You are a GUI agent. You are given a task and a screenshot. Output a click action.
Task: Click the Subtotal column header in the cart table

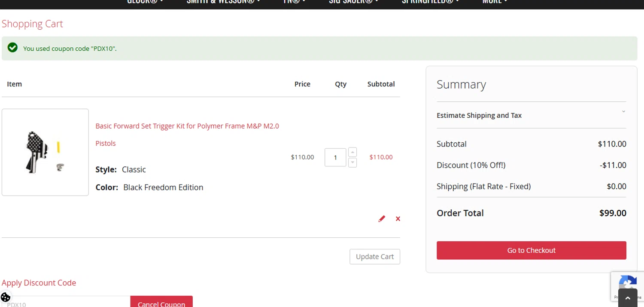tap(381, 84)
